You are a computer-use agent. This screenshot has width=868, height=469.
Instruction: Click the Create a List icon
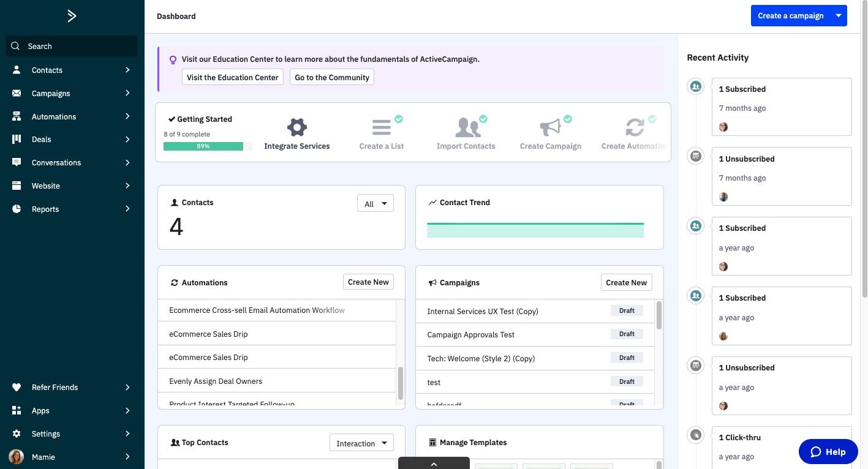point(382,127)
